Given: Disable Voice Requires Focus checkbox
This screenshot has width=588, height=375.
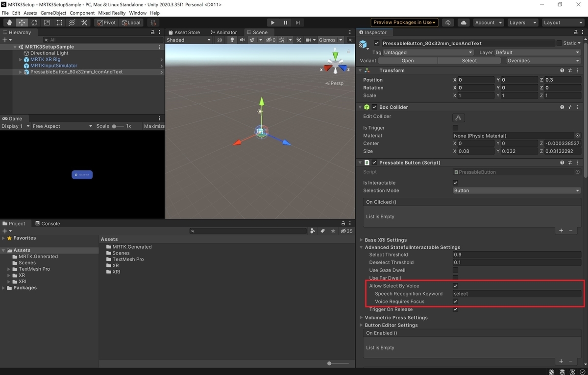Looking at the screenshot, I should click(456, 302).
